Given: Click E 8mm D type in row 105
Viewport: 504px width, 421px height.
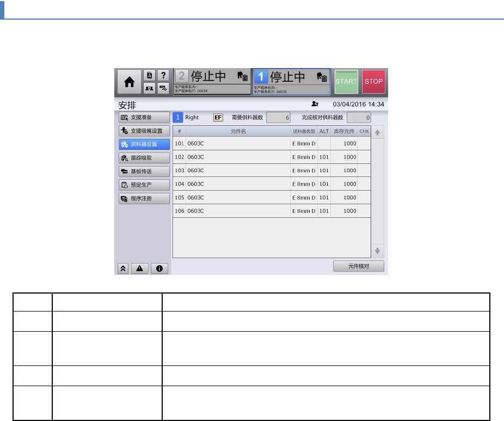Looking at the screenshot, I should [304, 198].
